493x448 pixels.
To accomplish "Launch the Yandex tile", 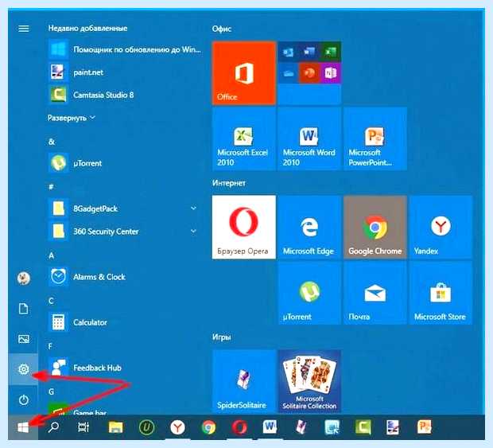I will (x=441, y=227).
